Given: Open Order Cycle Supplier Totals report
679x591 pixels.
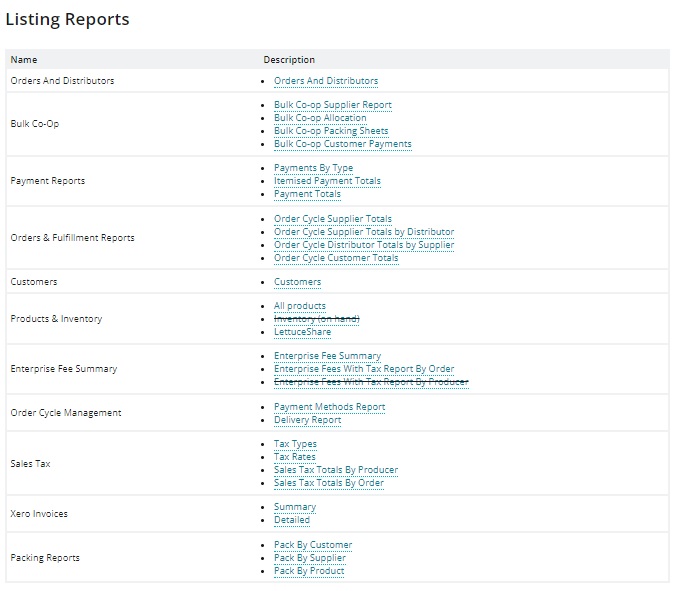Looking at the screenshot, I should 332,219.
